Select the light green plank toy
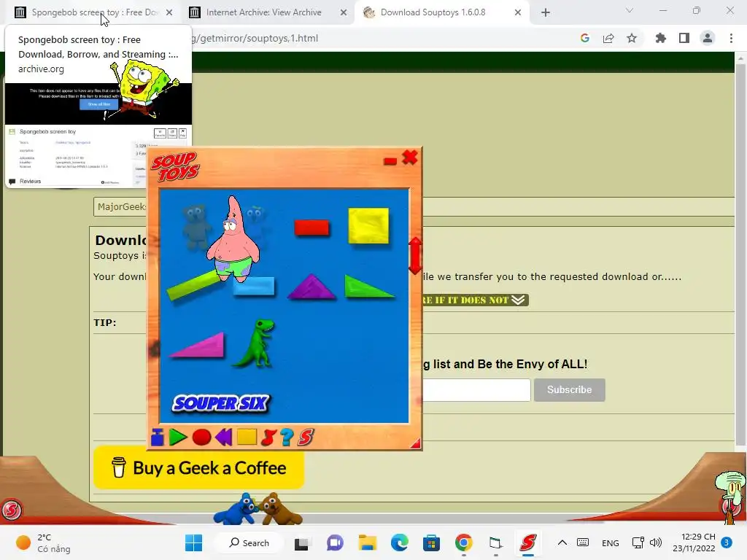747x560 pixels. tap(193, 285)
